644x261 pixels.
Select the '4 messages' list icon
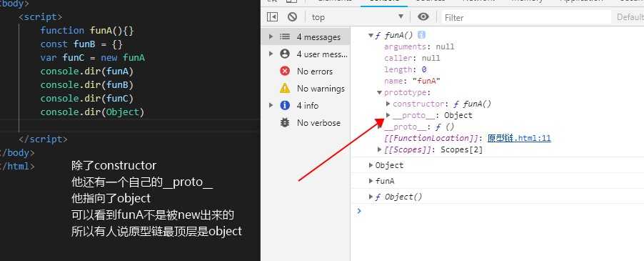click(285, 36)
